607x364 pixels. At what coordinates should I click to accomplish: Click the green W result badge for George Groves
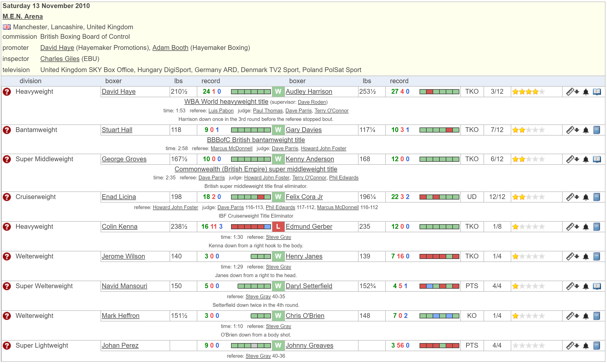pos(278,159)
